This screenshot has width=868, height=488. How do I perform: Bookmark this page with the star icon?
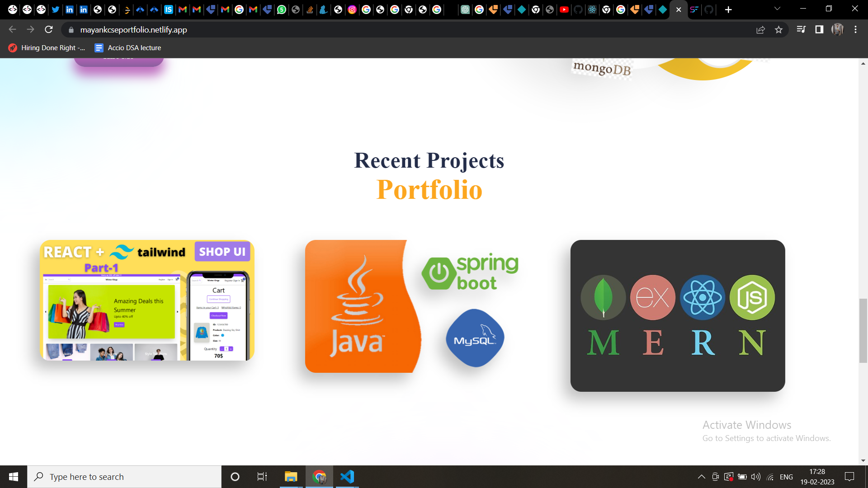[x=778, y=29]
